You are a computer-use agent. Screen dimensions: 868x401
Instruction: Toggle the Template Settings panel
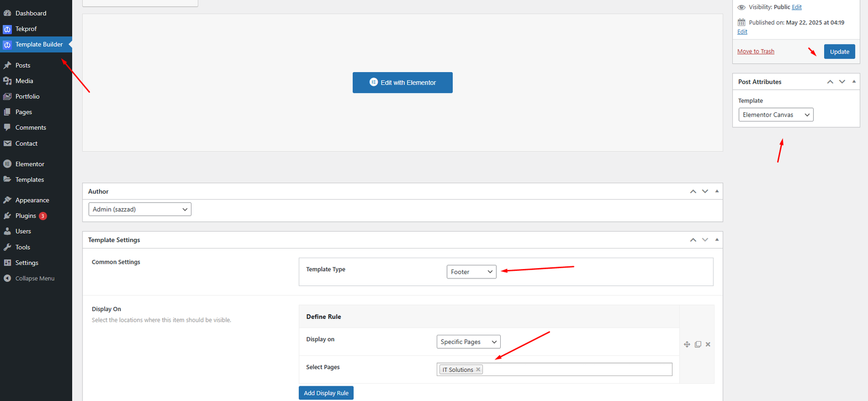[x=717, y=240]
